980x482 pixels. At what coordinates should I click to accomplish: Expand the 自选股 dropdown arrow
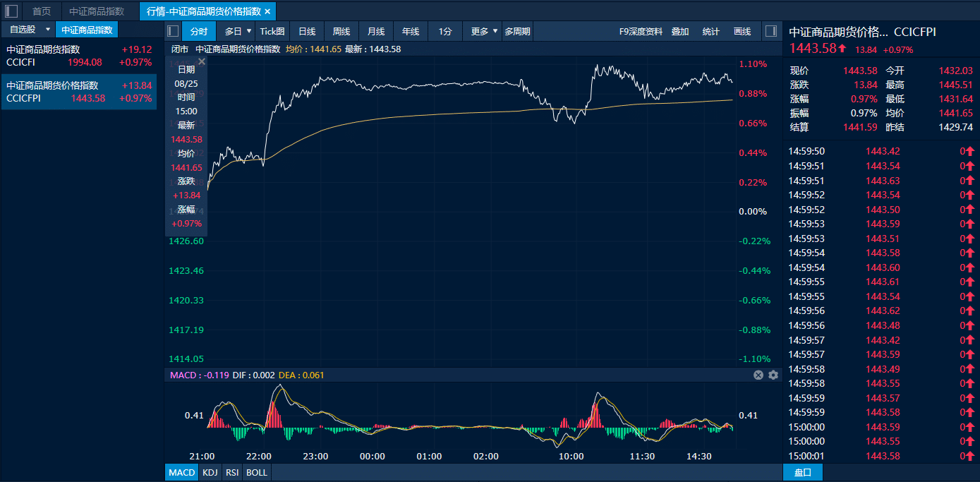(x=48, y=30)
